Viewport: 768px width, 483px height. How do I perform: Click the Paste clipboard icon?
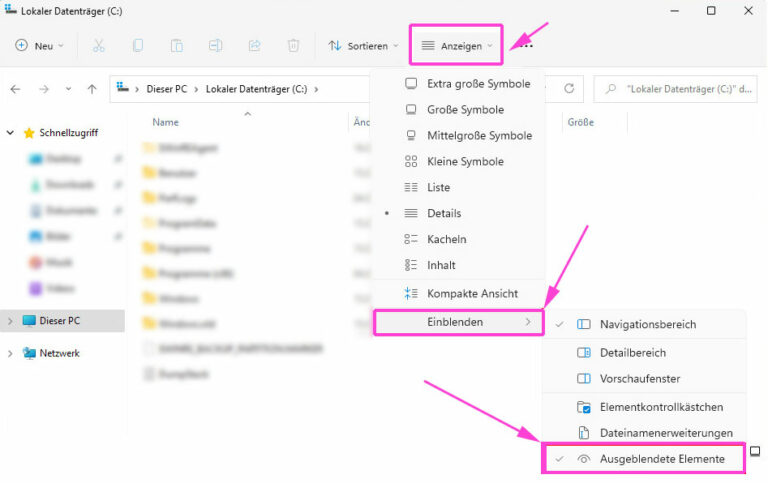pyautogui.click(x=176, y=46)
